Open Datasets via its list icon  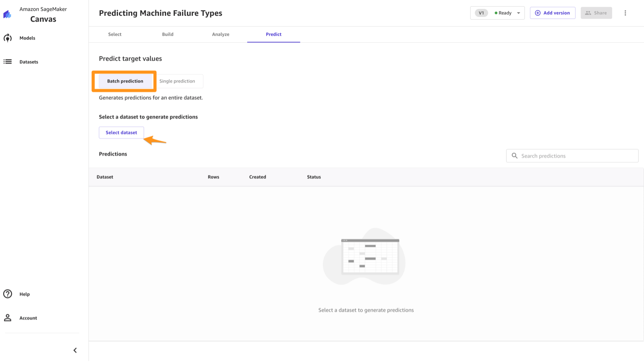click(x=8, y=62)
